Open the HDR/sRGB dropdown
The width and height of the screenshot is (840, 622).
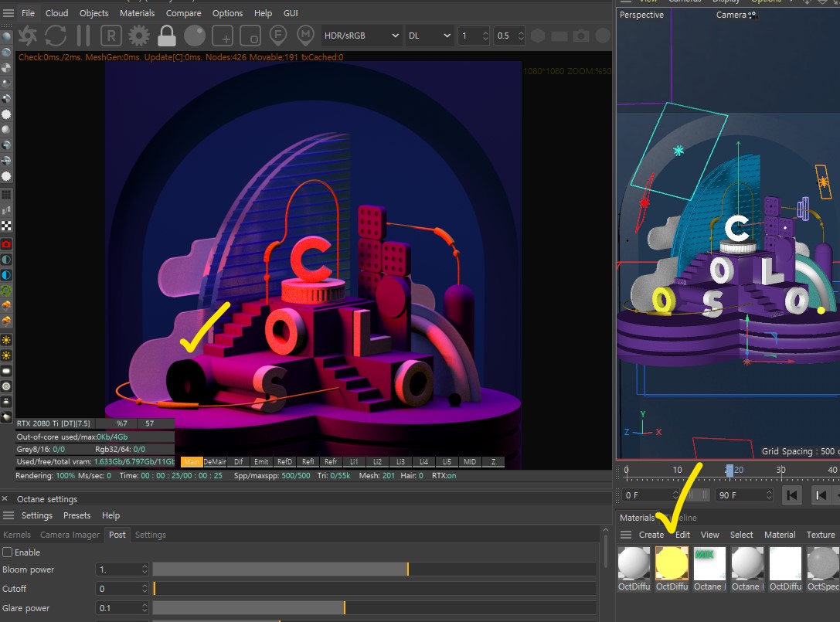[361, 36]
